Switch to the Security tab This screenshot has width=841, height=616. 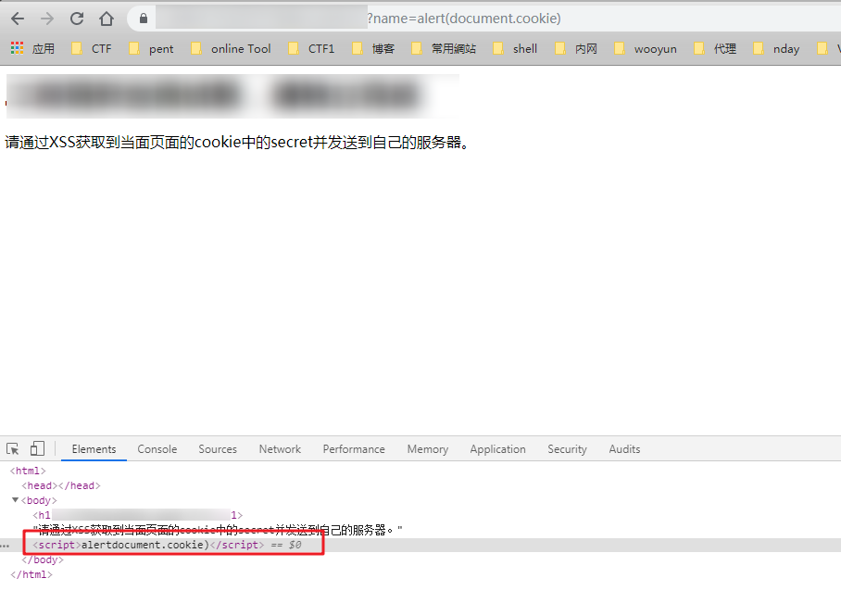[x=567, y=449]
